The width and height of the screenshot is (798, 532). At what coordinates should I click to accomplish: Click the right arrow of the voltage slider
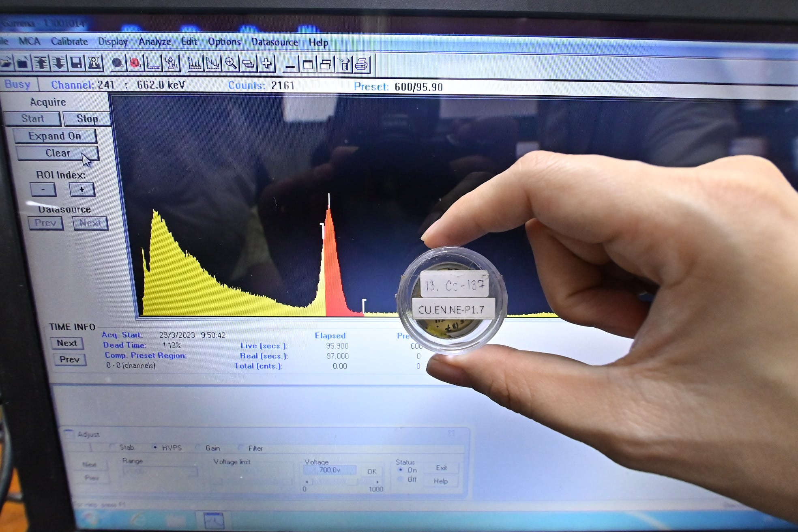378,481
